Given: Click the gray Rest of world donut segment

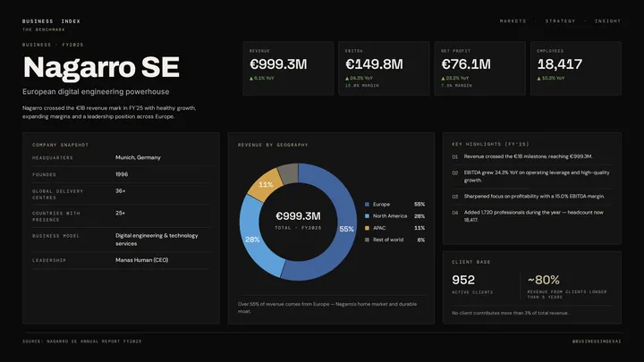Looking at the screenshot, I should tap(288, 174).
